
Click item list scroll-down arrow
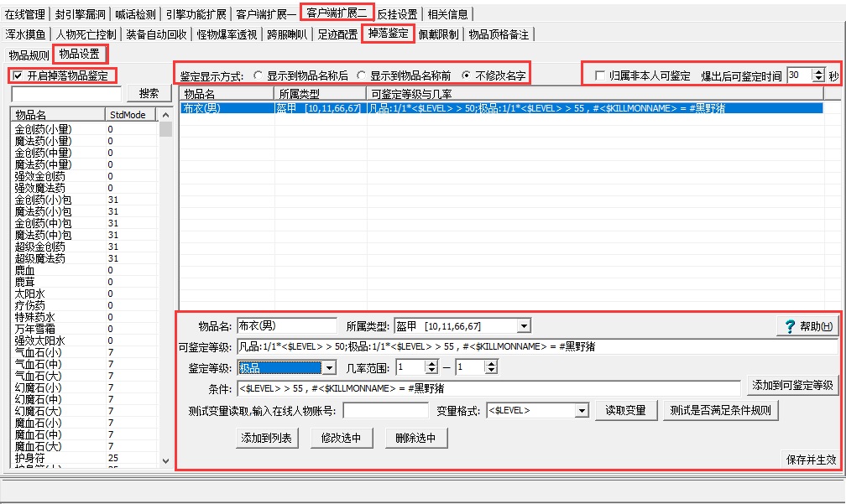165,461
